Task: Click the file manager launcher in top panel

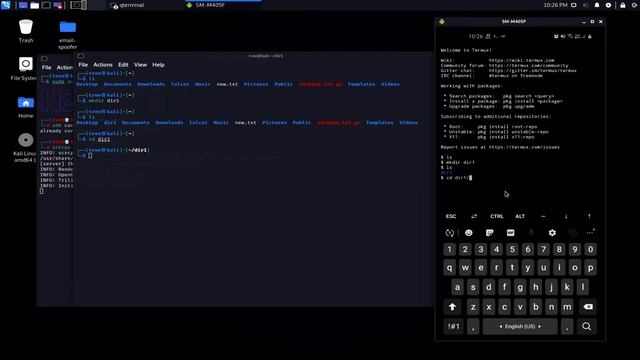Action: 35,5
